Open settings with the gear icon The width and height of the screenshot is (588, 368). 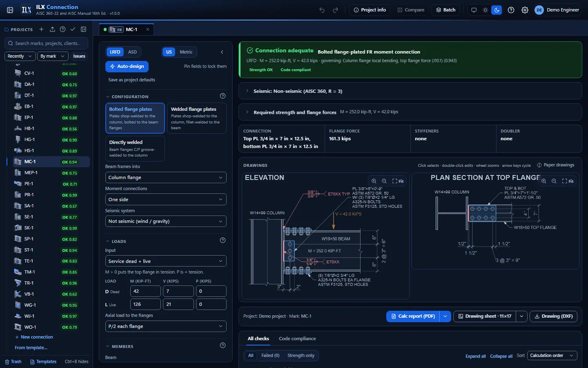pyautogui.click(x=525, y=10)
